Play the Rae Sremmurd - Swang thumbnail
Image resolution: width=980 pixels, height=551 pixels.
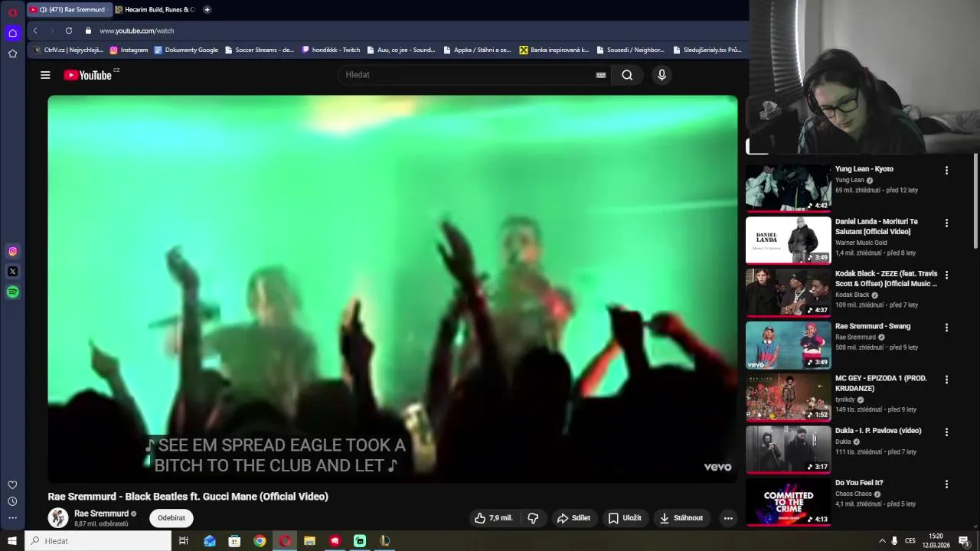click(x=789, y=344)
